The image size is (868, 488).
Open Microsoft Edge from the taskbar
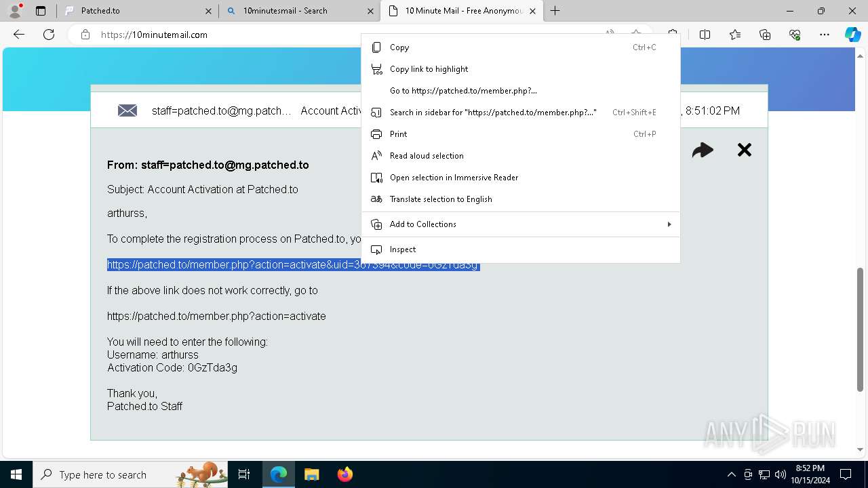coord(279,474)
